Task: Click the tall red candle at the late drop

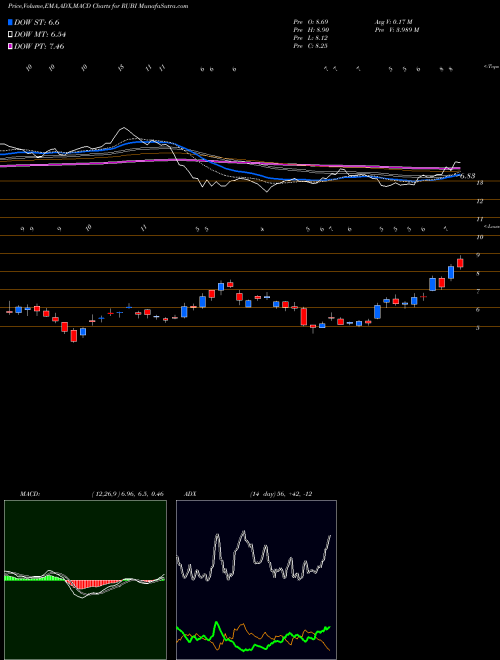Action: (x=304, y=316)
